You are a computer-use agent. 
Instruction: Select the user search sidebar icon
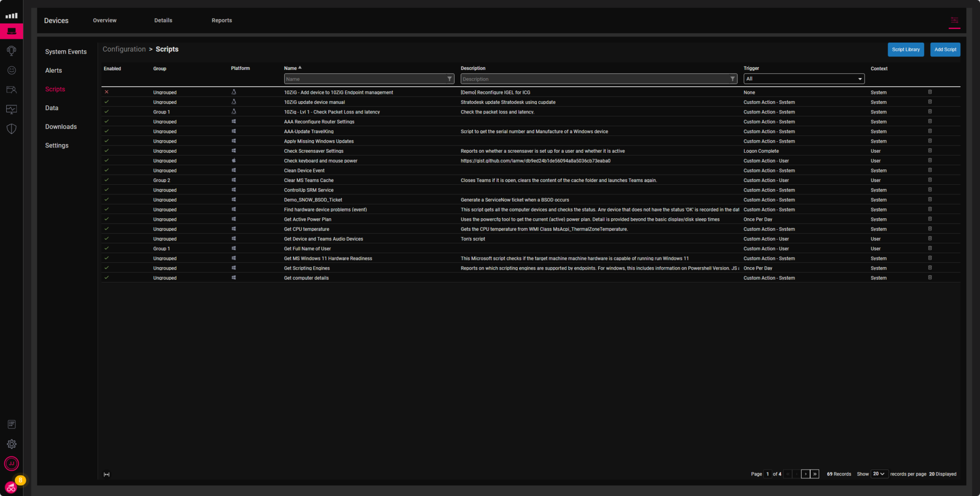pyautogui.click(x=11, y=90)
